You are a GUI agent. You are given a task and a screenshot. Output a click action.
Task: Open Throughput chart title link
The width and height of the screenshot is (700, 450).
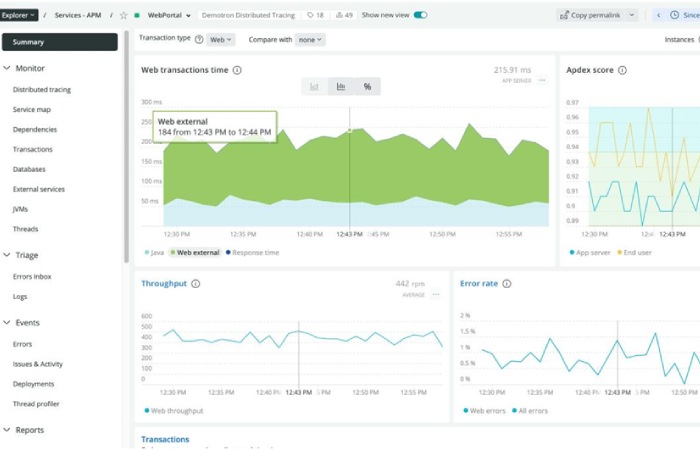[x=164, y=283]
